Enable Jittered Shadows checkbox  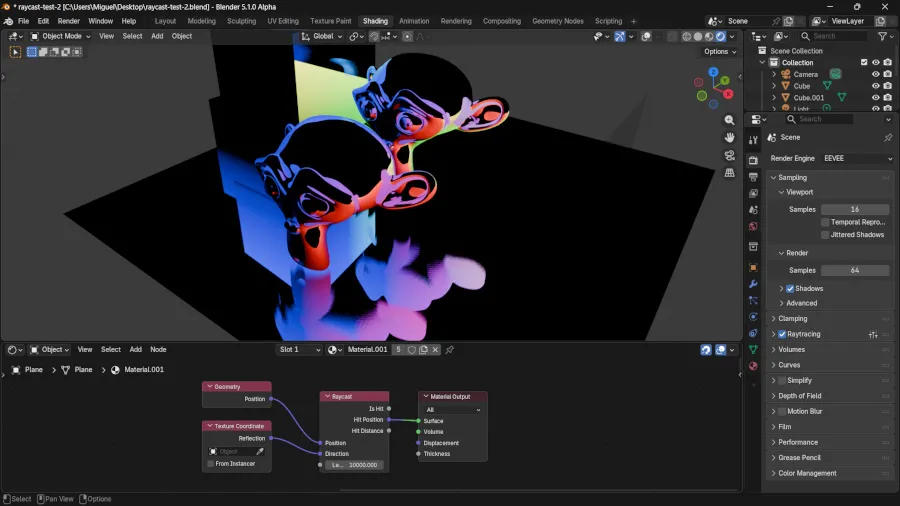825,235
